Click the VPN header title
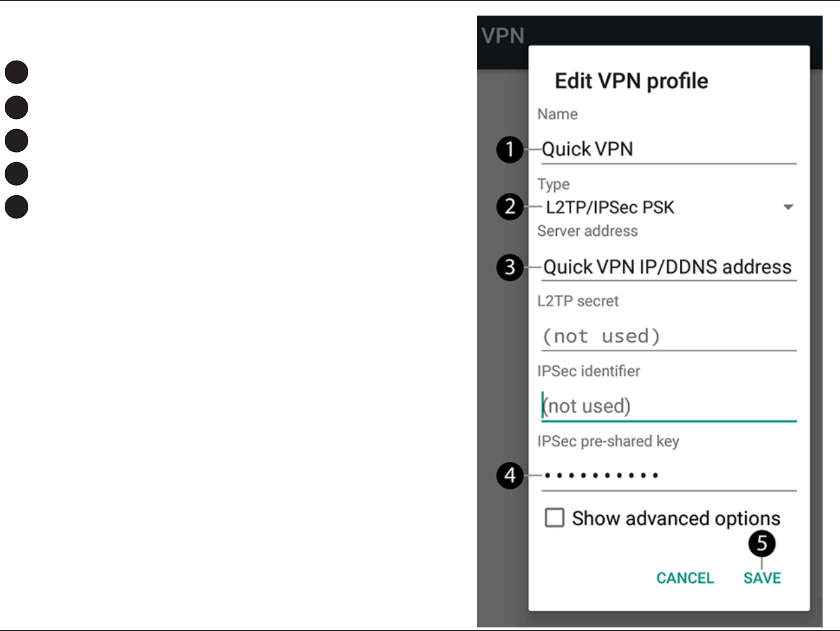 [x=503, y=36]
